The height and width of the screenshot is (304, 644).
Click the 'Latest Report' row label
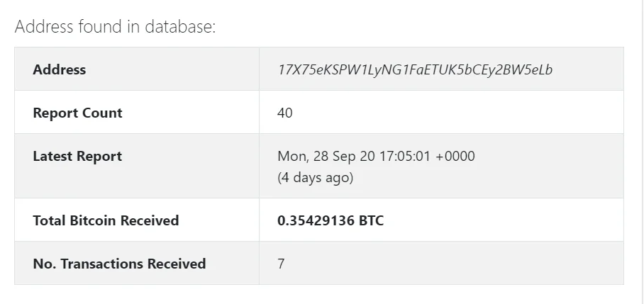(x=77, y=156)
